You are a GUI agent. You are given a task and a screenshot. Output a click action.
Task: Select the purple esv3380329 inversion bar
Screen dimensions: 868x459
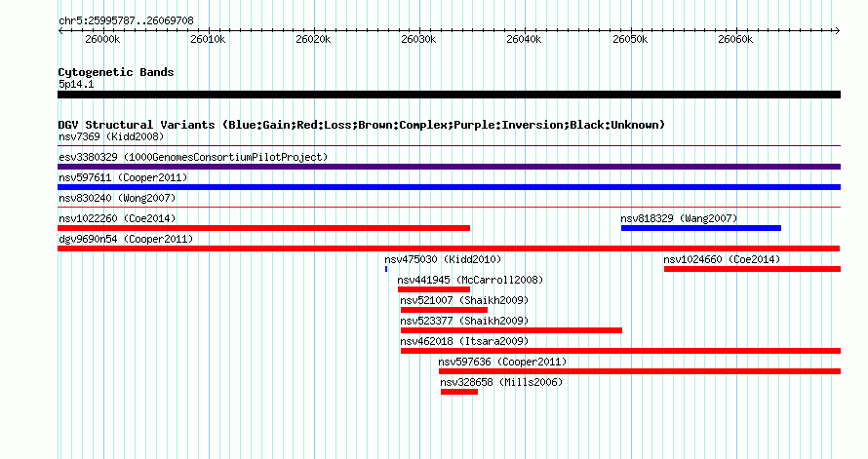[449, 167]
